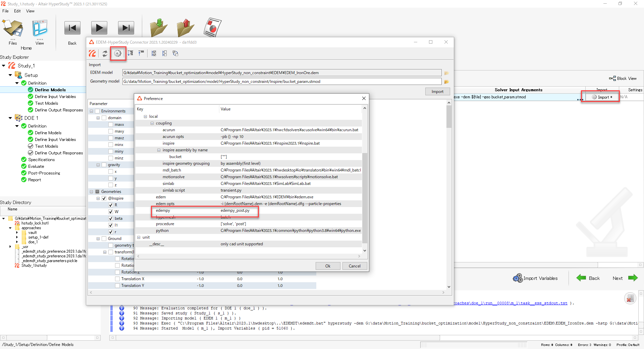Uncheck the beta parameter checkbox
This screenshot has width=644, height=349.
tap(111, 218)
